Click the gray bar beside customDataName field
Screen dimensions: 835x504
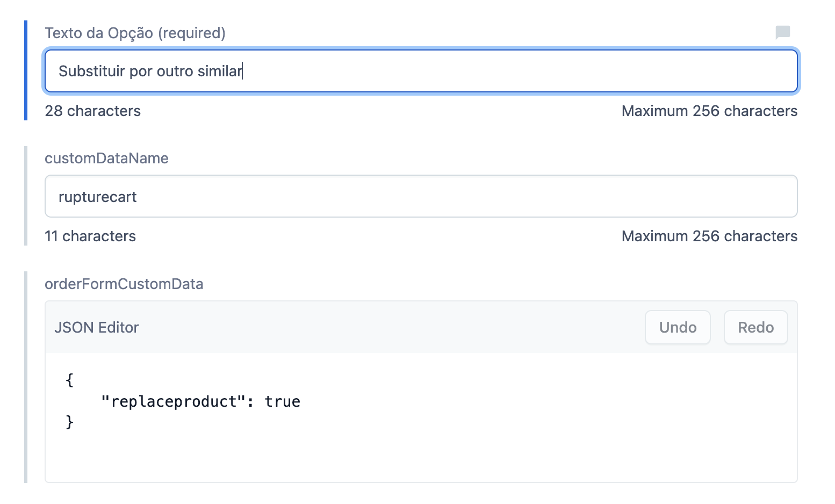coord(26,196)
